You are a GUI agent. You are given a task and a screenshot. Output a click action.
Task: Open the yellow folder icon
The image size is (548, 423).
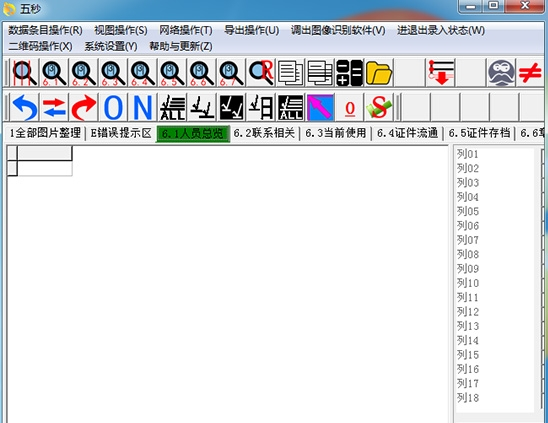[379, 73]
